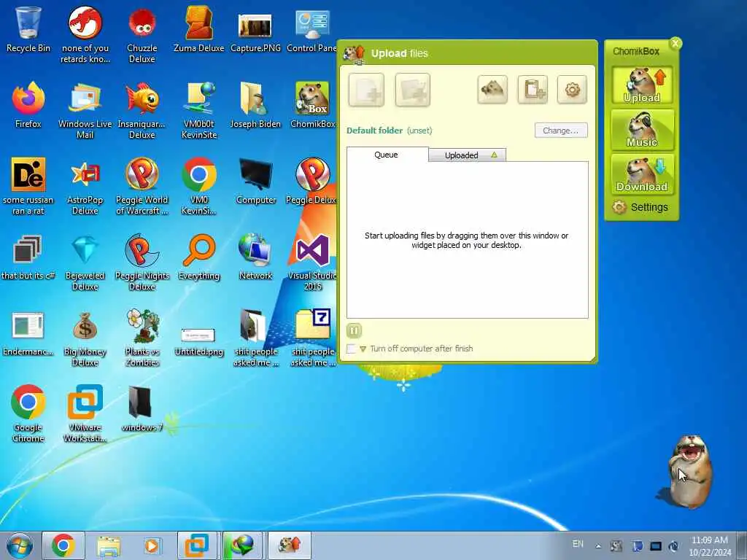The height and width of the screenshot is (560, 747).
Task: Select the Google Chrome desktop icon
Action: point(28,414)
